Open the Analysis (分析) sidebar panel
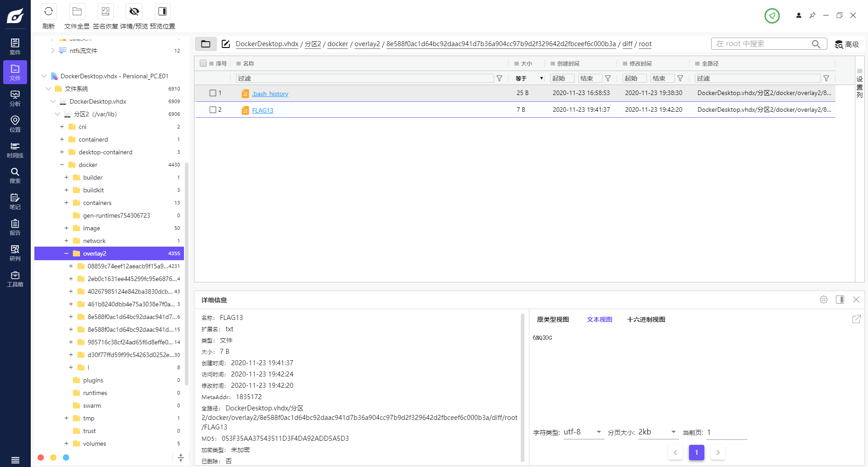868x467 pixels. (x=15, y=98)
